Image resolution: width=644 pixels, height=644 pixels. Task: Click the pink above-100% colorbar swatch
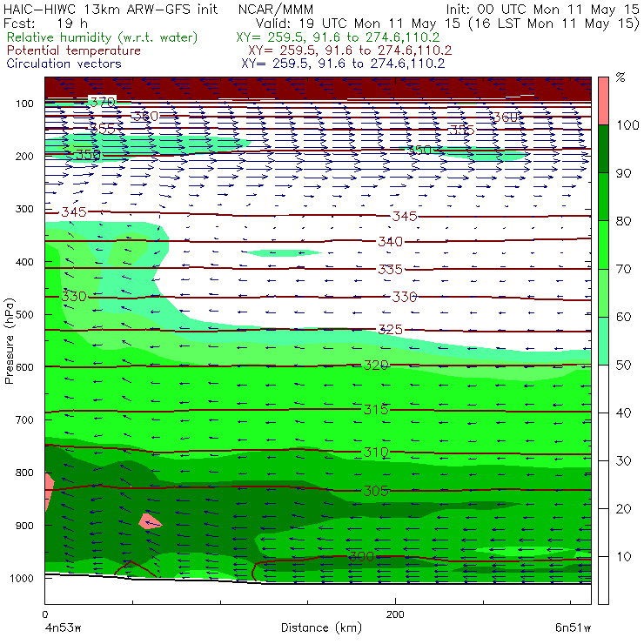[x=603, y=101]
